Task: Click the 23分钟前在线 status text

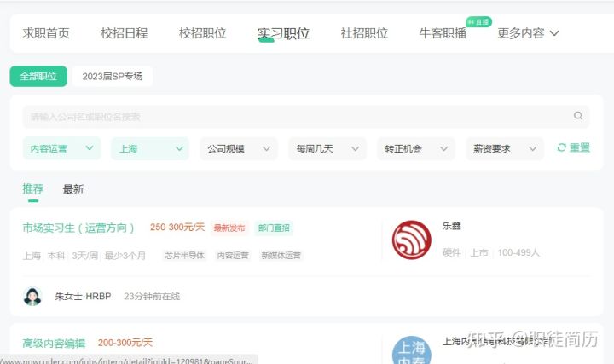Action: [152, 297]
